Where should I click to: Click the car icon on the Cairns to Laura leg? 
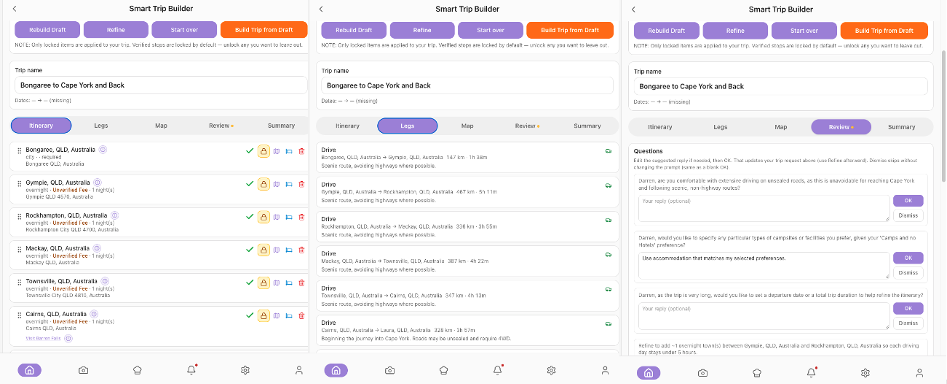coord(608,324)
